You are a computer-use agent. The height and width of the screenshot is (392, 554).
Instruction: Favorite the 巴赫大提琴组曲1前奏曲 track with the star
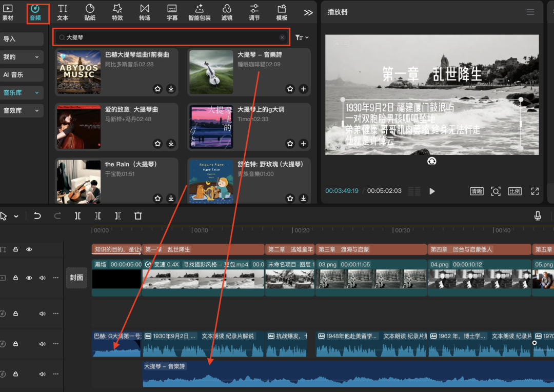click(x=158, y=89)
